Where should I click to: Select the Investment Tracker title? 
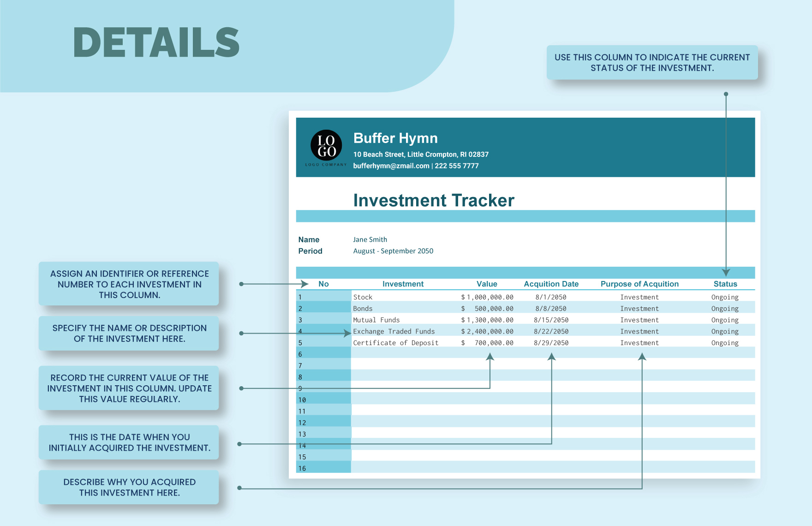click(x=434, y=200)
